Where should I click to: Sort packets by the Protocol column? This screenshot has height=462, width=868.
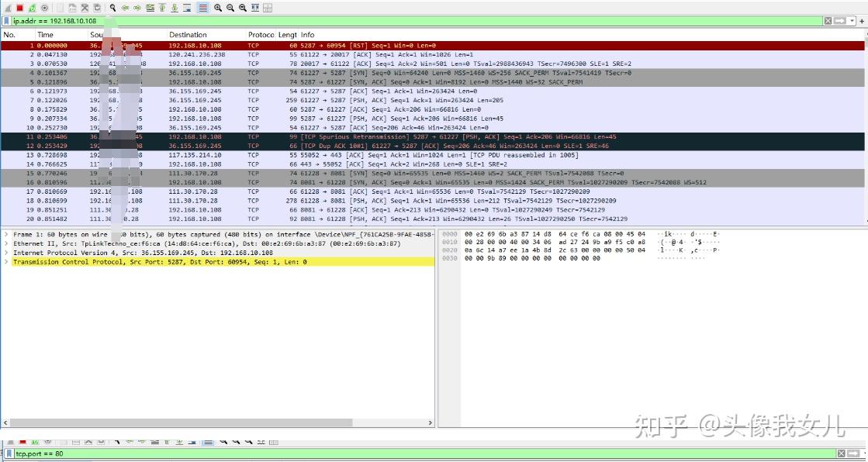pyautogui.click(x=261, y=35)
